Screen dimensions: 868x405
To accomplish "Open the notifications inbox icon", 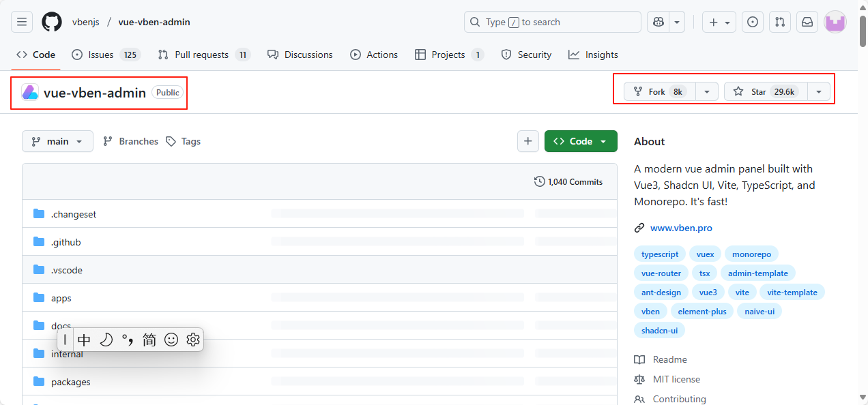I will point(807,22).
